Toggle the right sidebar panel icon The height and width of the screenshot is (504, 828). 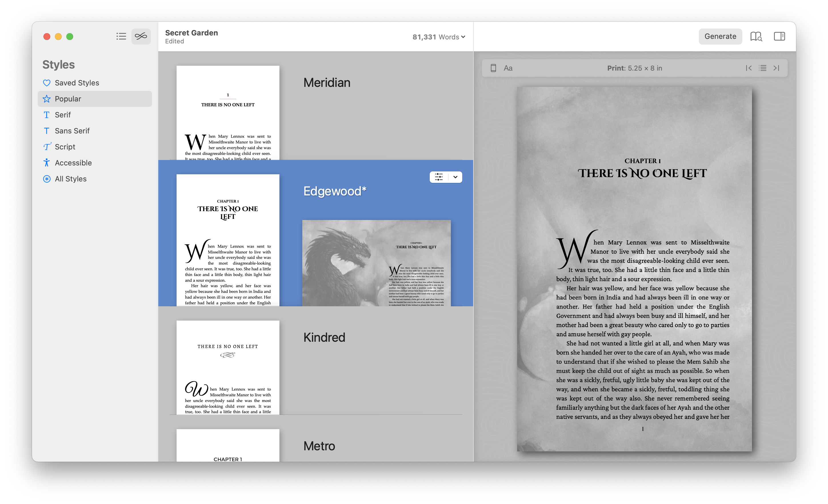(x=779, y=36)
